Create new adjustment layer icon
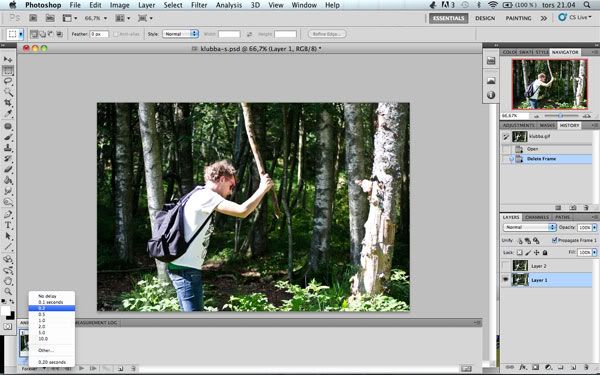 coord(548,367)
